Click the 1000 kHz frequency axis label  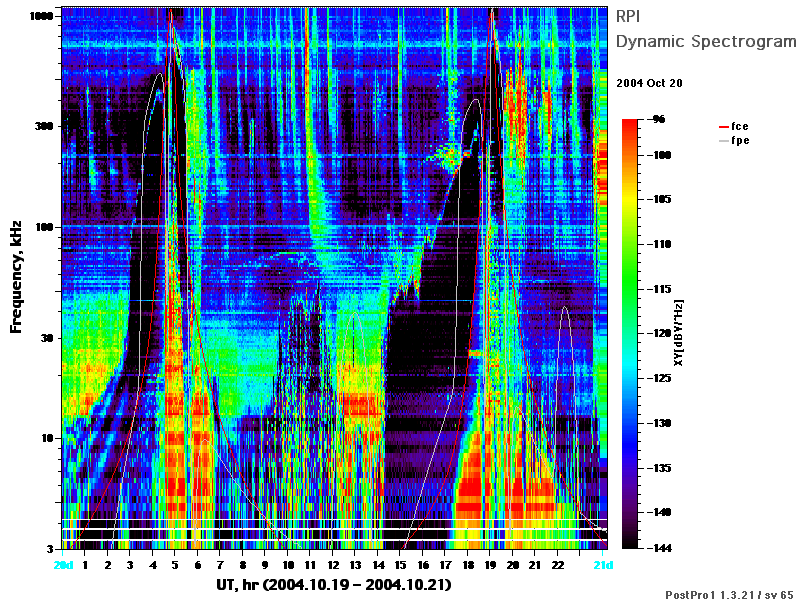(41, 16)
